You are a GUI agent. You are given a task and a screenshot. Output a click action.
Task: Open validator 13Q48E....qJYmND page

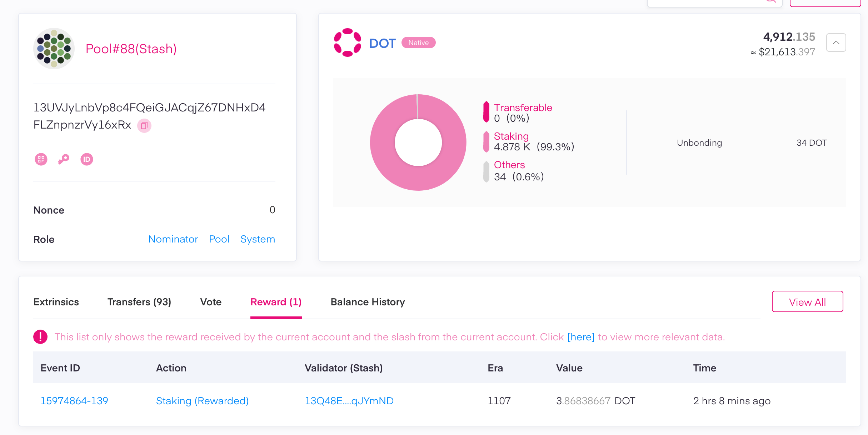coord(349,401)
